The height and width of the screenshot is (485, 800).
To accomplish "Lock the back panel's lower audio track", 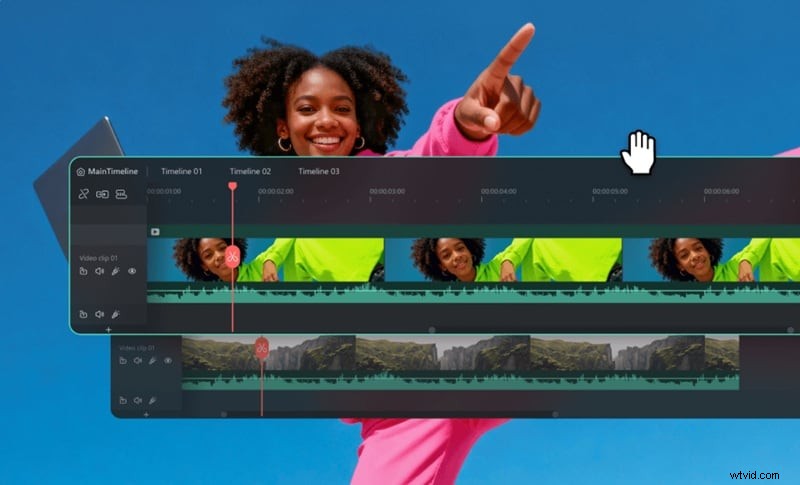I will point(123,400).
